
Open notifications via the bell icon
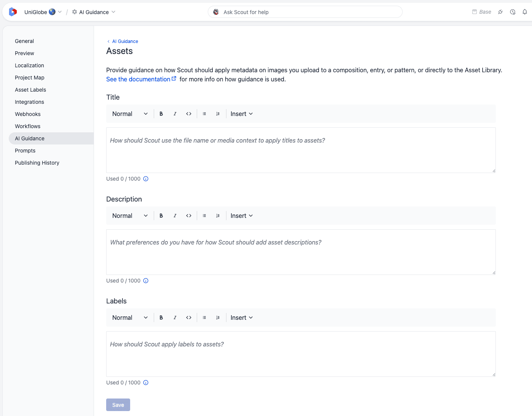coord(525,12)
